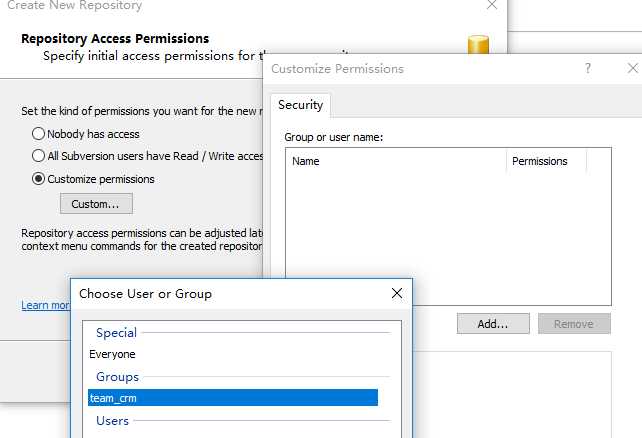The width and height of the screenshot is (642, 438).
Task: Choose "All Subversion users have Read / Write access"
Action: 39,156
